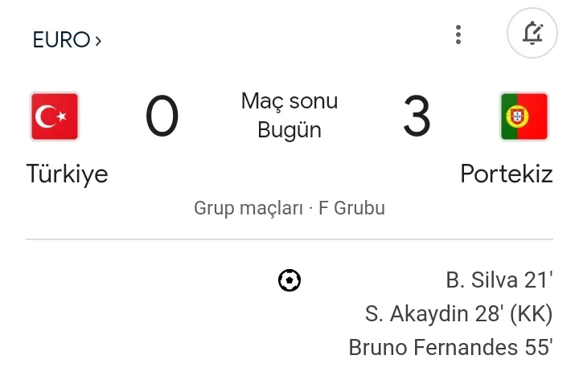Select the B. Silva 21' goal entry
The width and height of the screenshot is (579, 392).
[x=499, y=280]
